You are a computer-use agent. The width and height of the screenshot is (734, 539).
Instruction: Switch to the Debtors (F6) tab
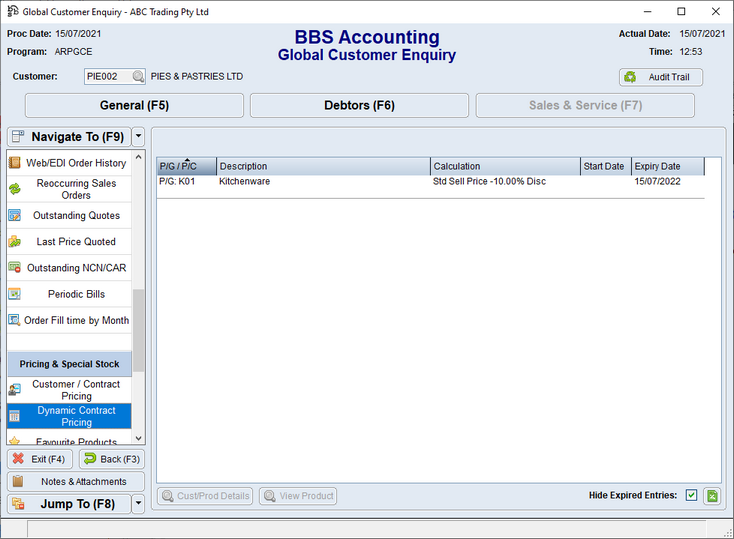coord(359,106)
